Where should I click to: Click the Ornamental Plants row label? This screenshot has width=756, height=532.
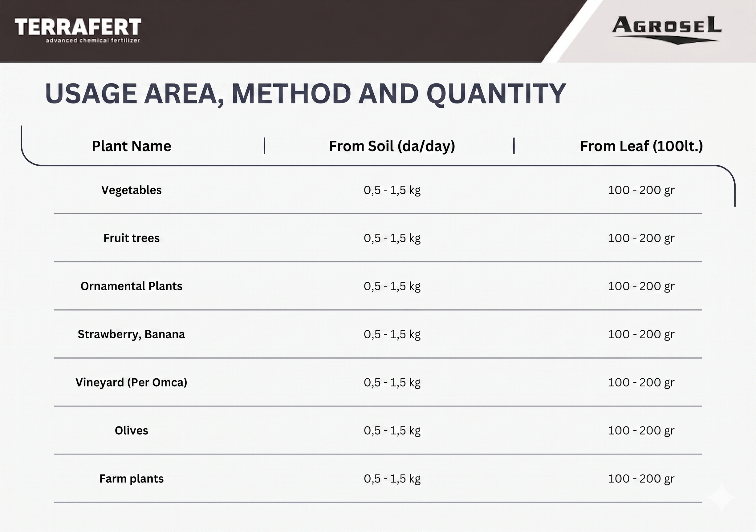(x=131, y=286)
